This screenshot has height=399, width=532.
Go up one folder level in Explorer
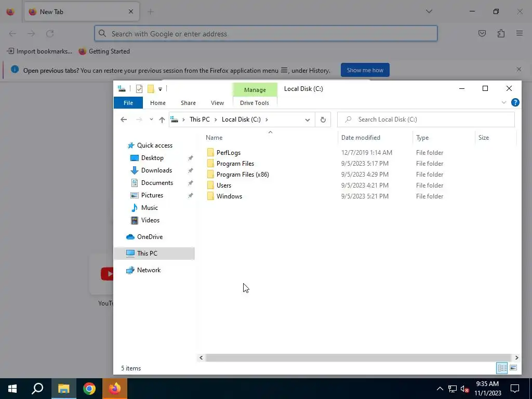pos(162,119)
